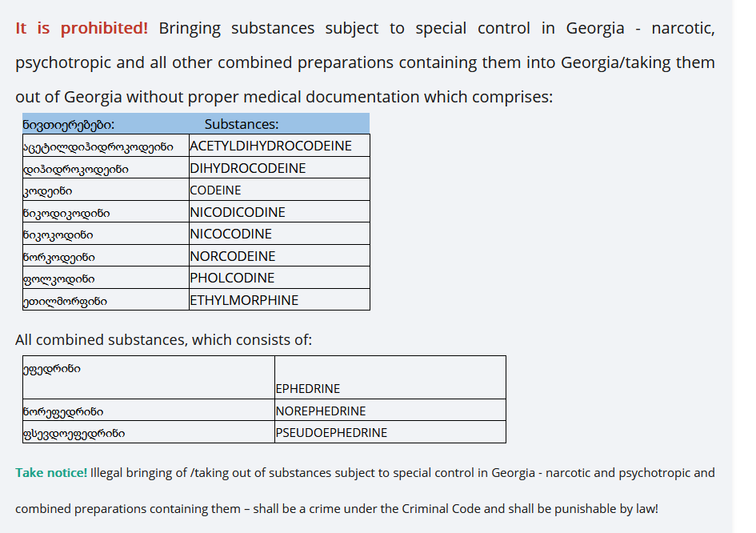
Task: Click the Georgian header 'ნივთიერებები:'
Action: [x=69, y=125]
